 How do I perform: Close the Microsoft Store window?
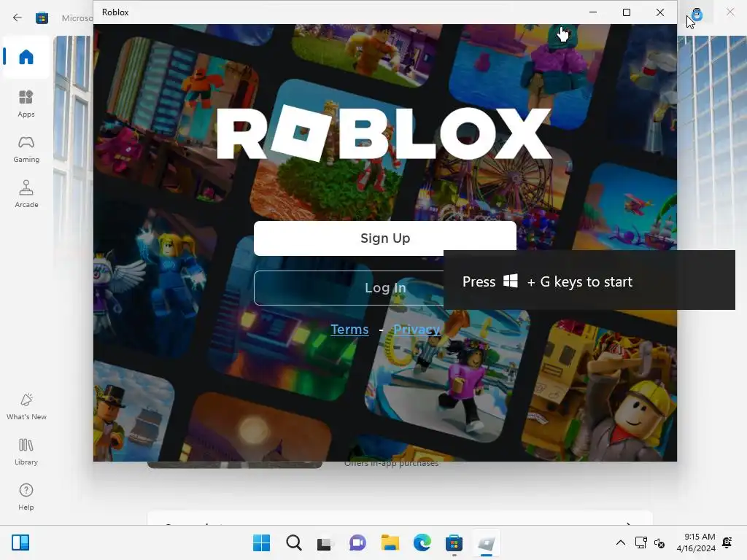tap(730, 12)
